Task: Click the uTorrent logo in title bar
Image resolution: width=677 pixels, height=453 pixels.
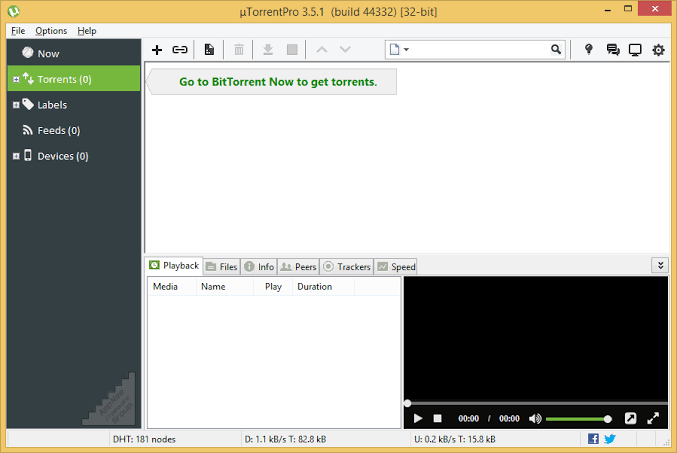Action: tap(14, 11)
